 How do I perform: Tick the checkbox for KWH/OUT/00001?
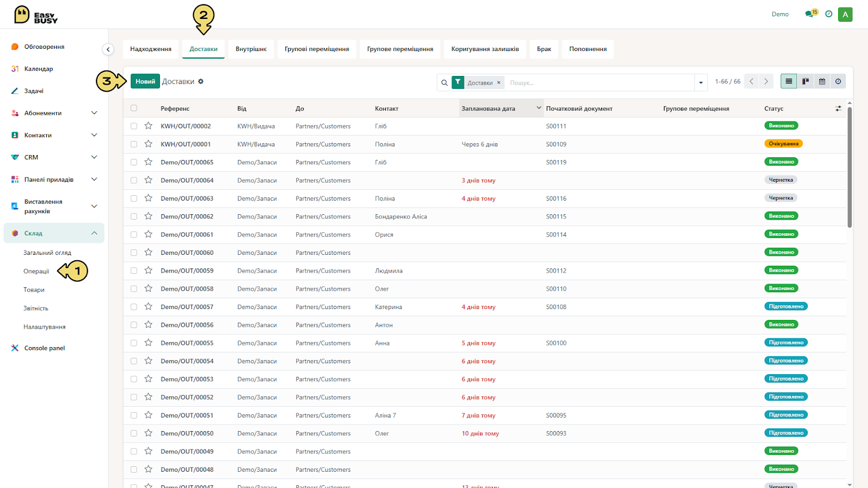[x=133, y=144]
